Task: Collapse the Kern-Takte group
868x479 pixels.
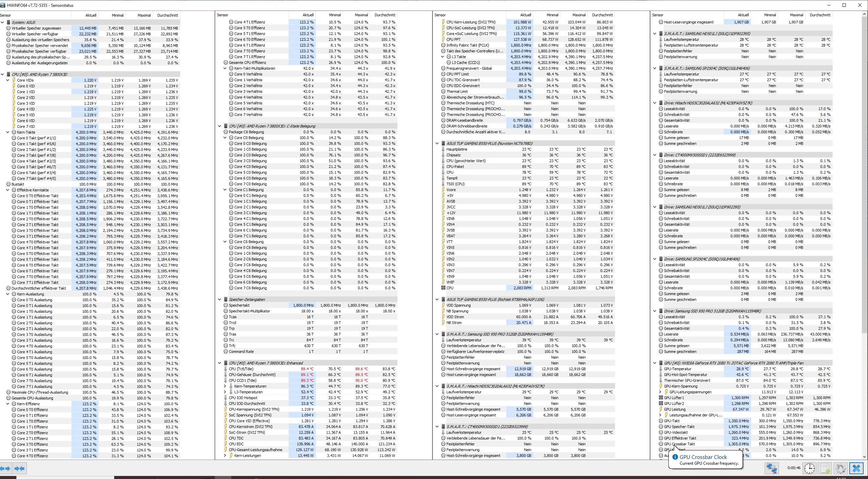Action: tap(8, 132)
